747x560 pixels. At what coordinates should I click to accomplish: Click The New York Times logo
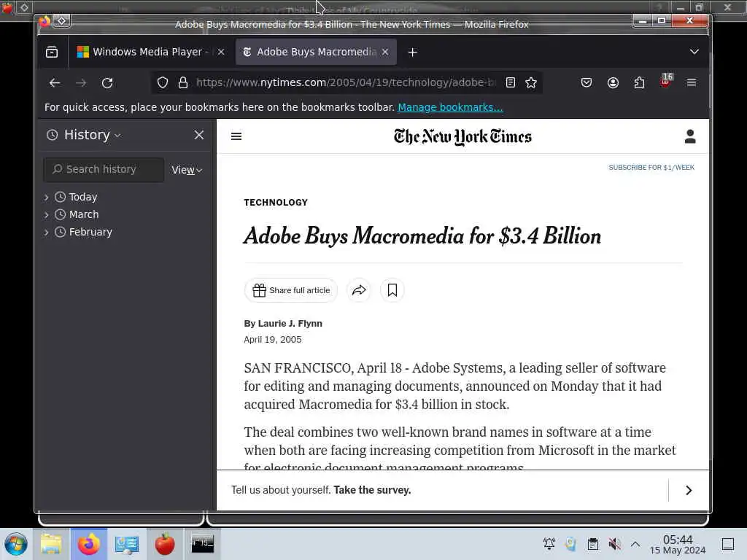coord(462,136)
